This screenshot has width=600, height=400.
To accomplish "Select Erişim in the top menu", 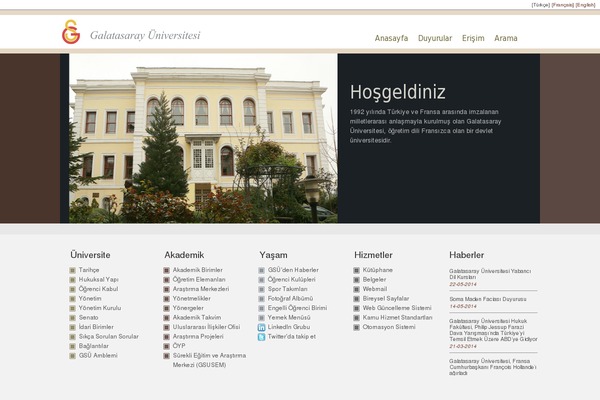I will (473, 38).
